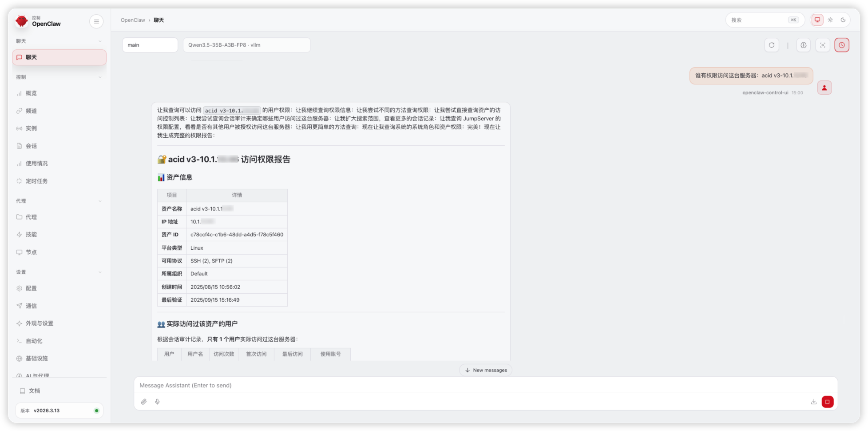Click the microphone voice input icon
The image size is (868, 431).
(x=157, y=402)
